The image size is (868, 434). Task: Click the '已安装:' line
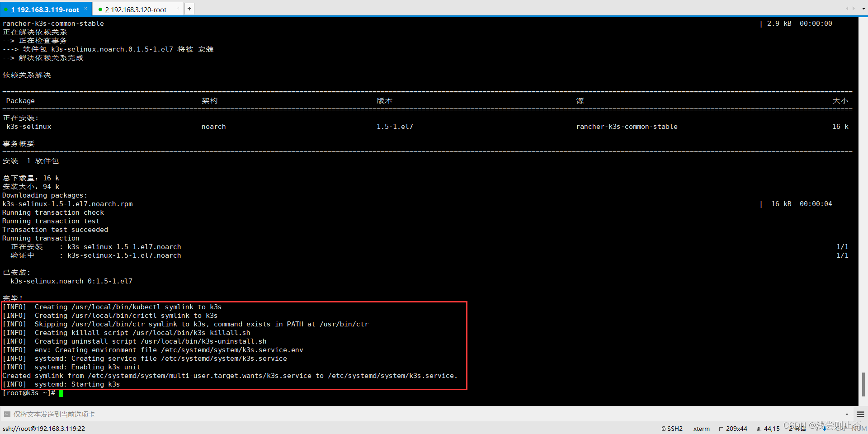[16, 273]
